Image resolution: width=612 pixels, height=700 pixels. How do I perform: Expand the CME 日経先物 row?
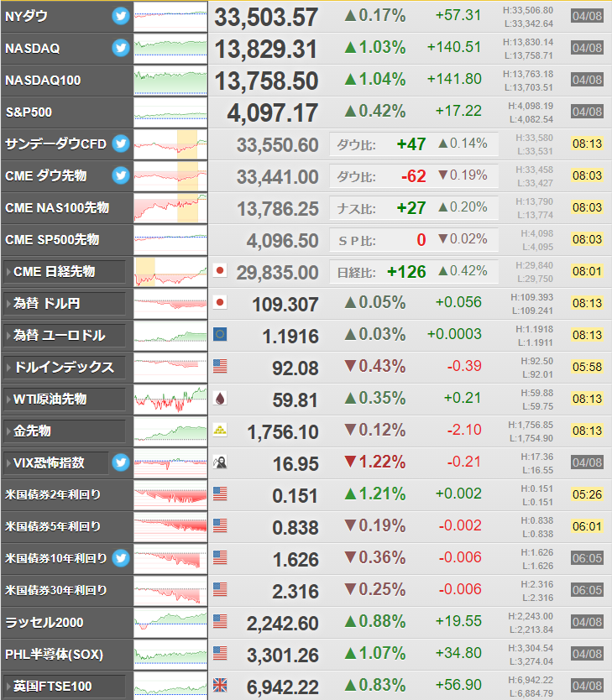point(65,271)
